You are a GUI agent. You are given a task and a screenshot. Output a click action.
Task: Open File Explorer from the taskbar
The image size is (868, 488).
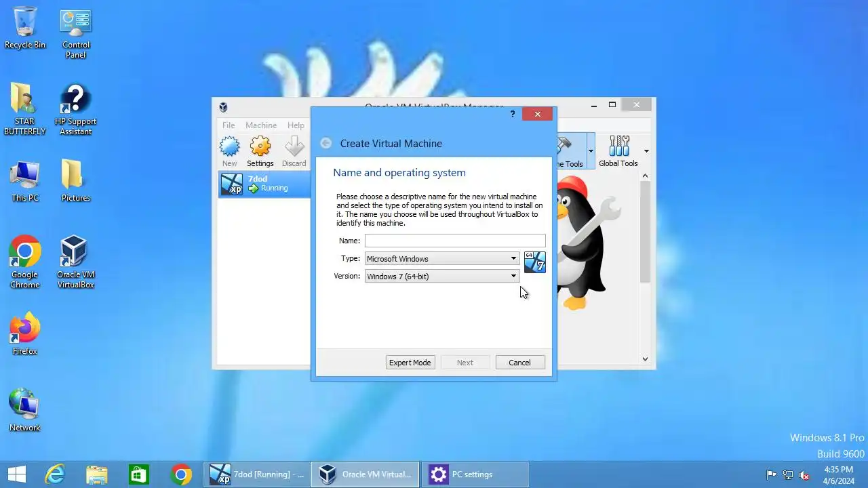point(97,474)
